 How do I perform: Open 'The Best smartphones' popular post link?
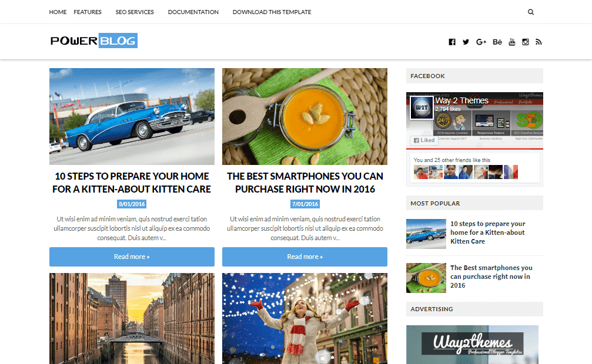click(491, 277)
